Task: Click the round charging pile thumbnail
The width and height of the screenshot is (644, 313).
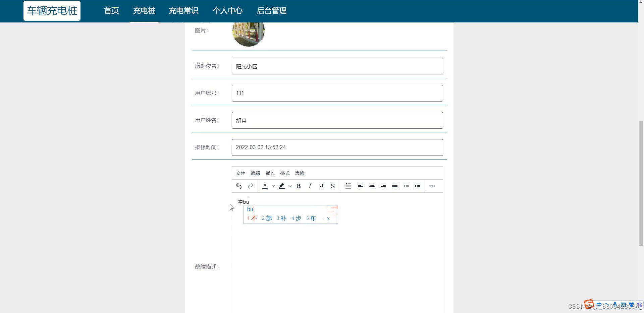Action: pyautogui.click(x=249, y=34)
